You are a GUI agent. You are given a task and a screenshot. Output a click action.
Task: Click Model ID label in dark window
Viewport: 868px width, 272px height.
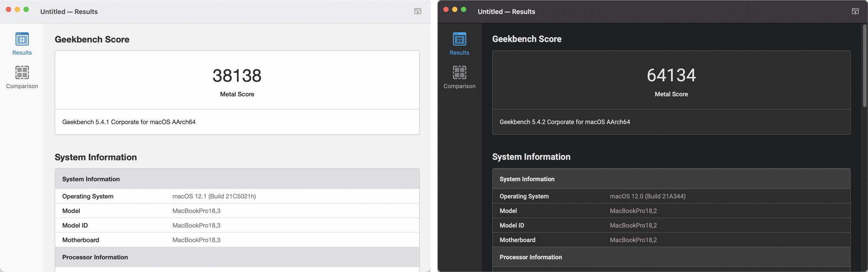click(x=512, y=226)
